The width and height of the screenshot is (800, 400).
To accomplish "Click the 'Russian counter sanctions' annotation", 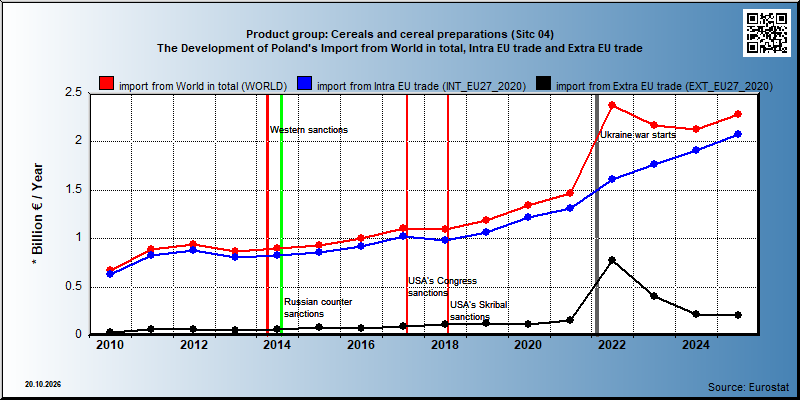I will pos(318,308).
